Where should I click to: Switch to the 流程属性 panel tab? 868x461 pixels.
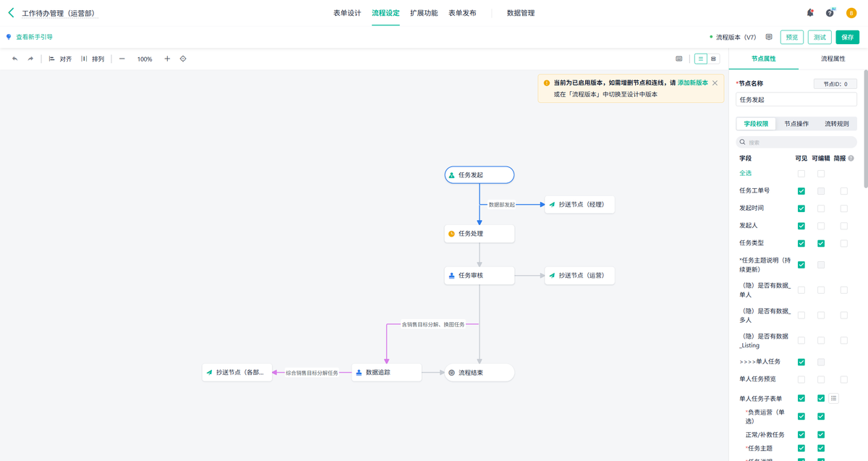coord(833,59)
